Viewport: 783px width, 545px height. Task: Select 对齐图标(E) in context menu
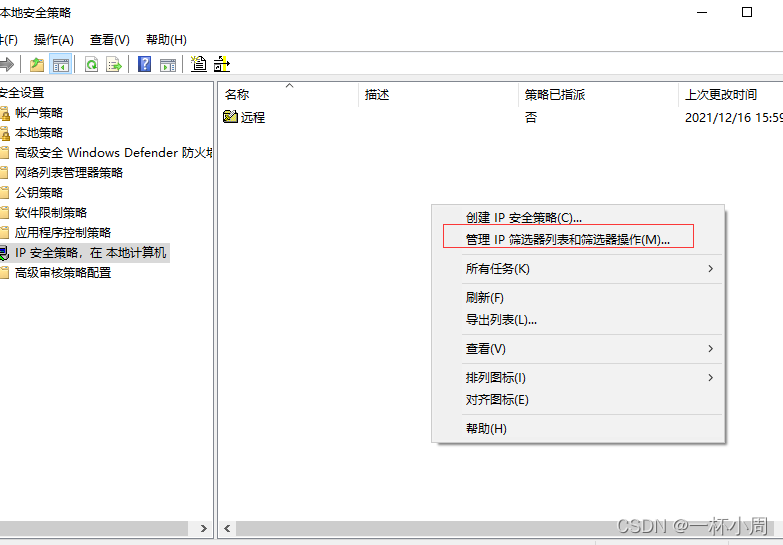578,400
